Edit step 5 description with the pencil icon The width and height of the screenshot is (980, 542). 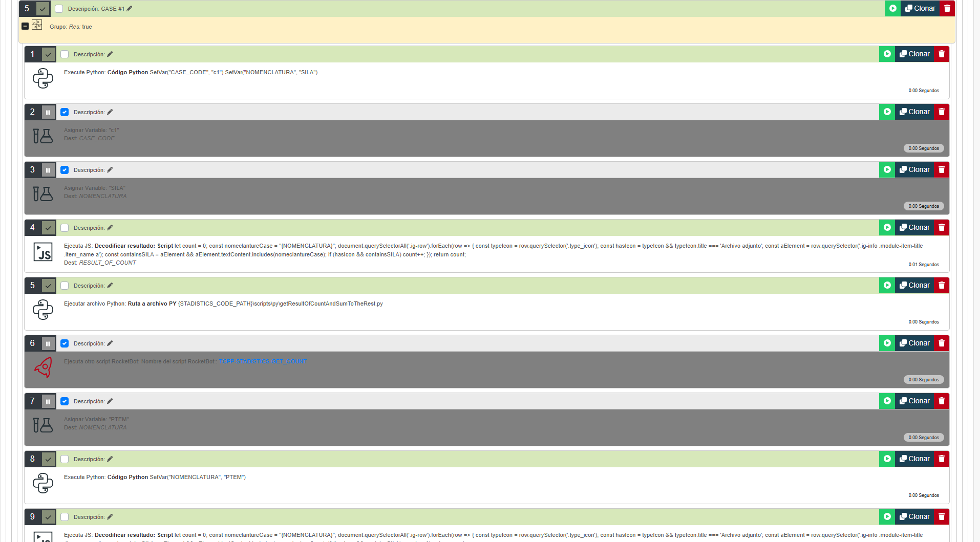pyautogui.click(x=110, y=286)
